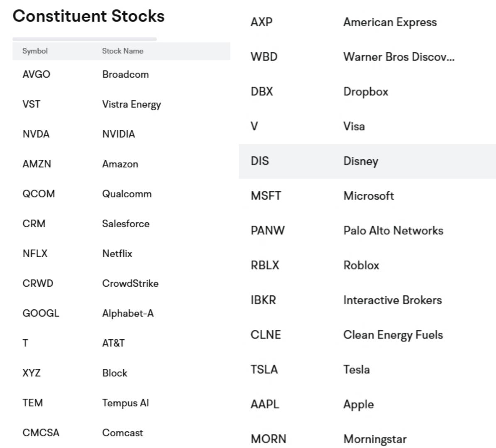Click the MSFT ticker symbol
Image resolution: width=496 pixels, height=448 pixels.
tap(266, 196)
